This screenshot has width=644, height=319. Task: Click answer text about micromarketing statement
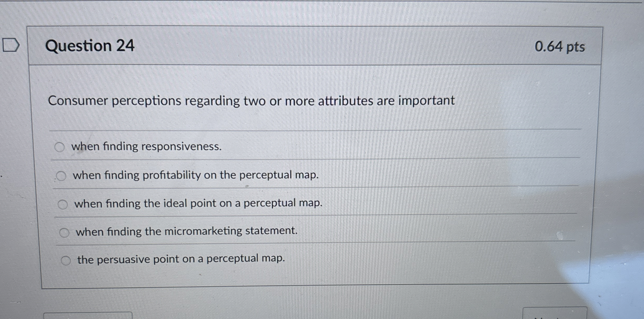click(x=186, y=231)
